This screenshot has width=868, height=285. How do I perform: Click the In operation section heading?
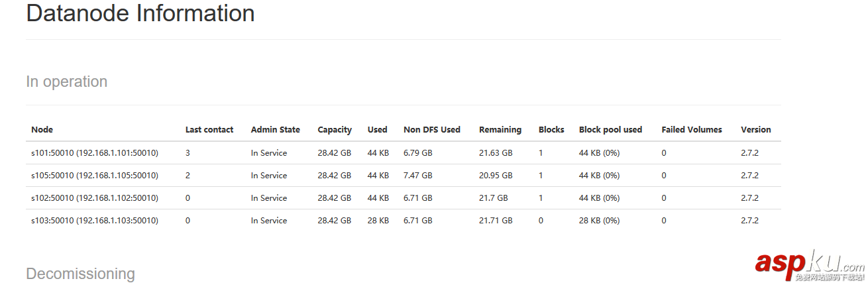(x=66, y=82)
